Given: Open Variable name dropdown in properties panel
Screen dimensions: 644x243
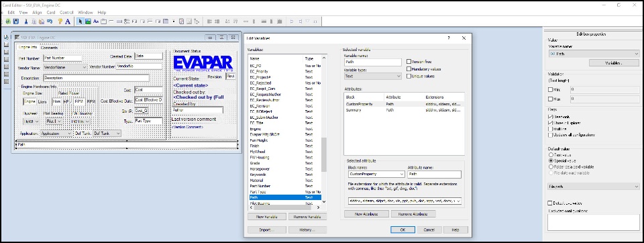Looking at the screenshot, I should click(594, 54).
